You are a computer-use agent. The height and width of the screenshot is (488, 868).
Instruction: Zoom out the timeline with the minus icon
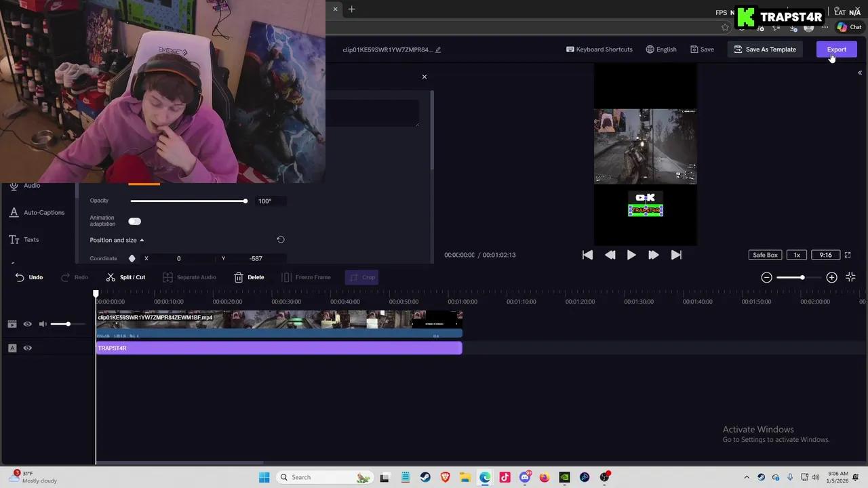click(x=766, y=277)
